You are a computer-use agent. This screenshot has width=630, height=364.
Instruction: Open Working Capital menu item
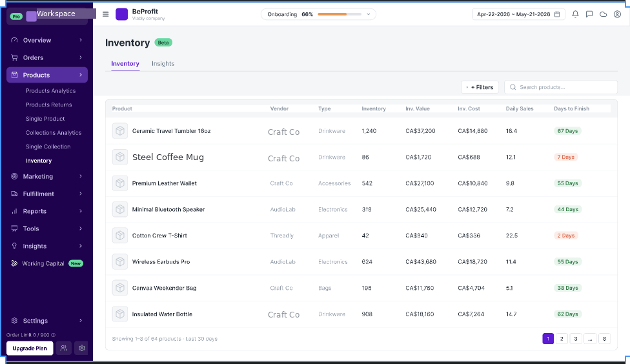pos(47,263)
